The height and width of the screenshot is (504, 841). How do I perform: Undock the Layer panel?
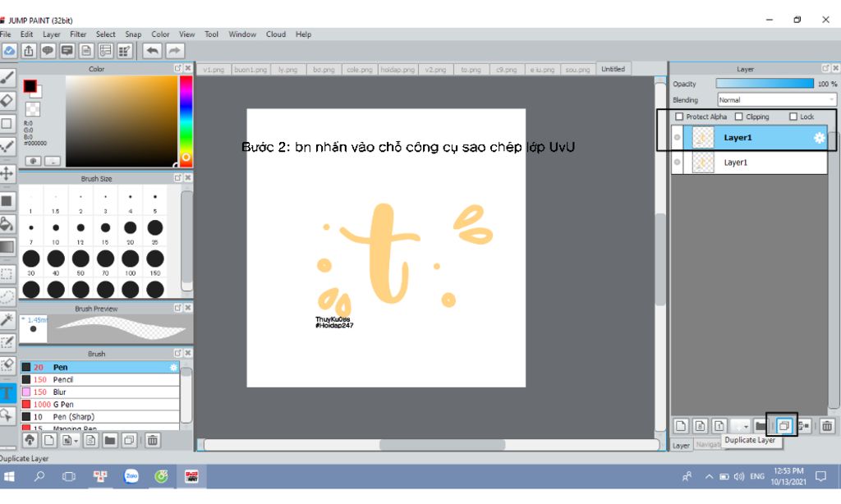click(x=825, y=69)
